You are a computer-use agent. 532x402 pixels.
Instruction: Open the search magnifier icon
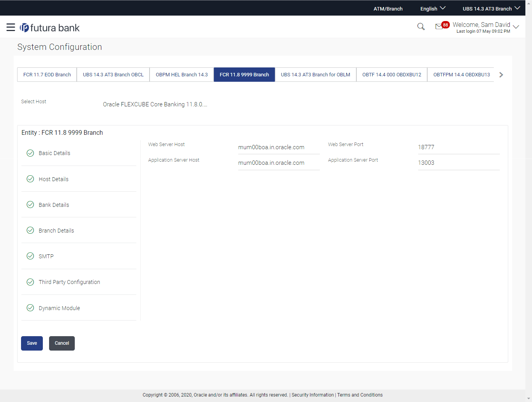[421, 26]
